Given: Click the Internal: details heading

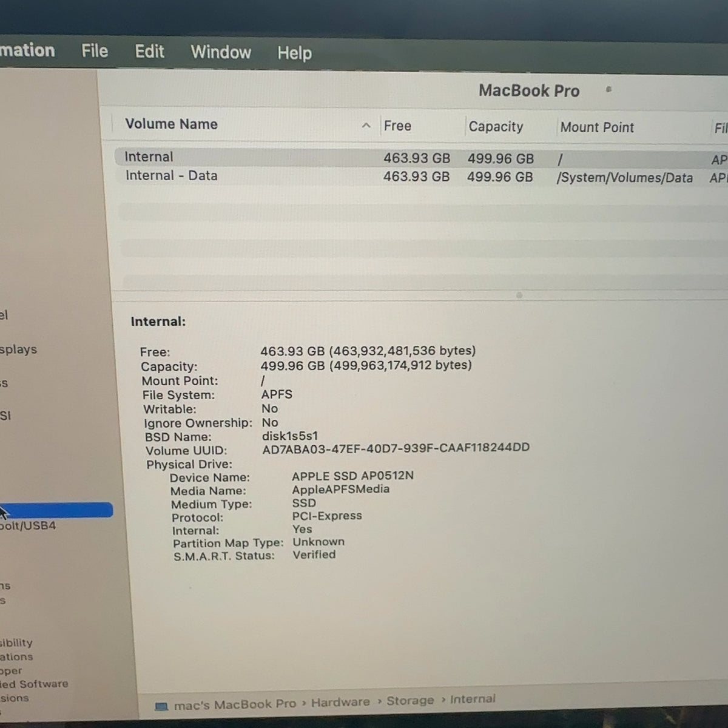Looking at the screenshot, I should [x=158, y=322].
